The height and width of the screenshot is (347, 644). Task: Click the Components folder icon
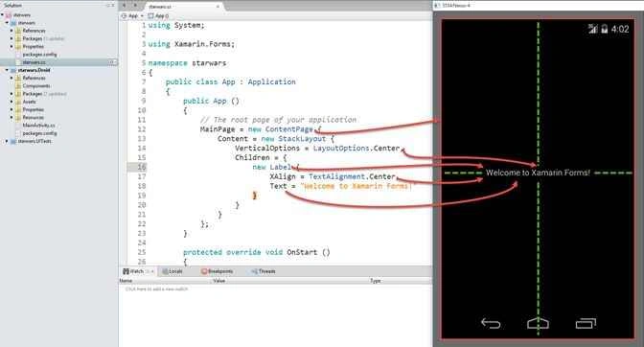(x=18, y=86)
